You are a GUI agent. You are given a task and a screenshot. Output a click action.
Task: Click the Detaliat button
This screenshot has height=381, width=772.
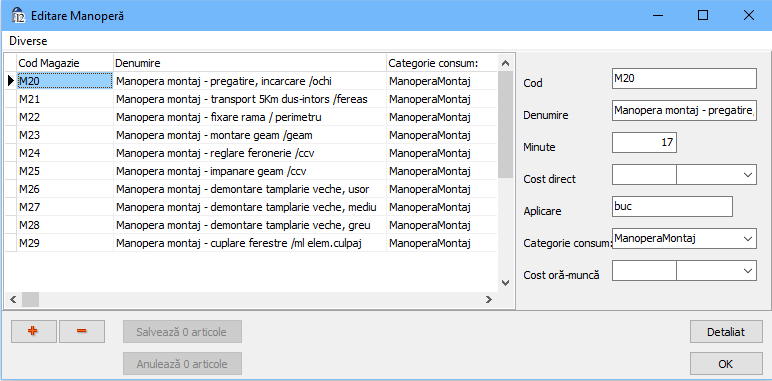click(726, 332)
